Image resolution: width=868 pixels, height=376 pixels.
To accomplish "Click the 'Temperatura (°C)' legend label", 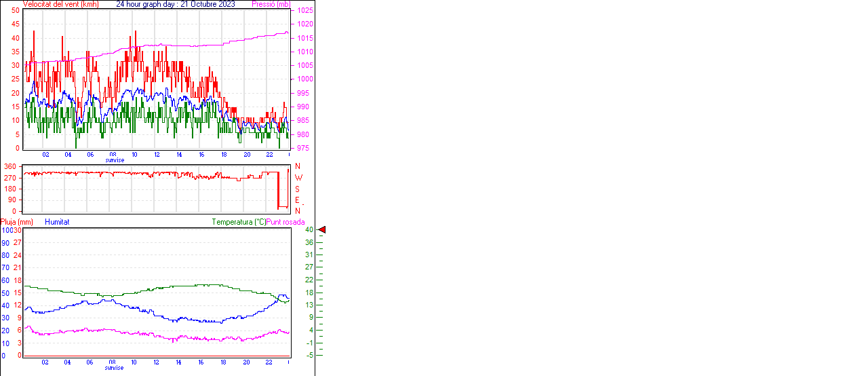I will tap(239, 222).
